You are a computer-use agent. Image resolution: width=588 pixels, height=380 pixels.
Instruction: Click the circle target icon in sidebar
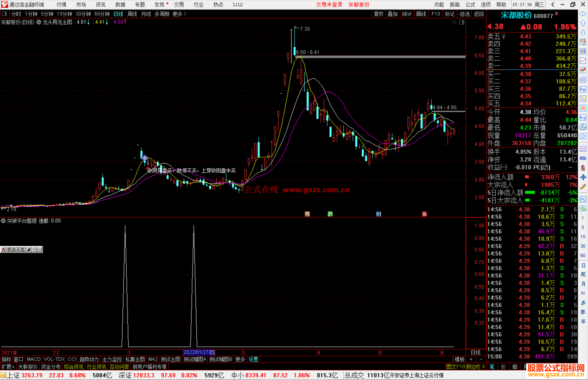(x=583, y=136)
